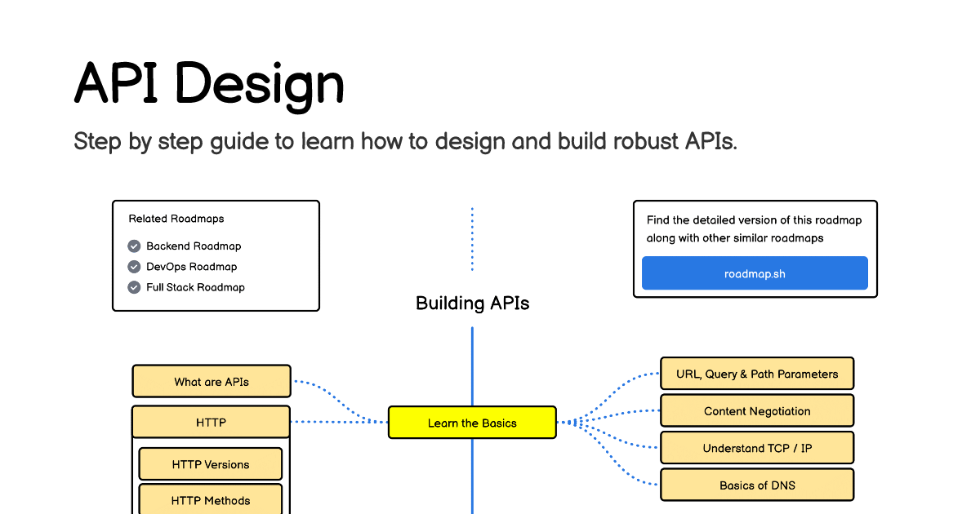Open the 'HTTP Methods' topic node

(x=211, y=500)
